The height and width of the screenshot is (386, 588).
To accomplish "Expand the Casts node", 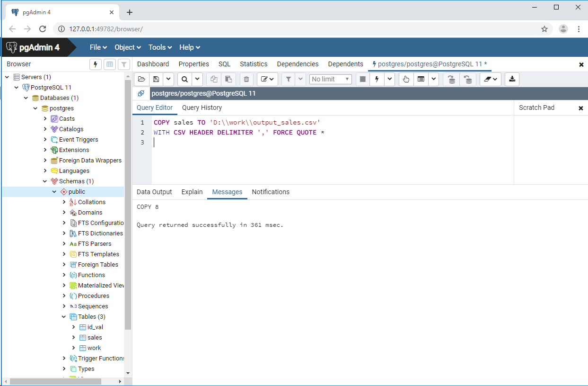I will coord(45,118).
